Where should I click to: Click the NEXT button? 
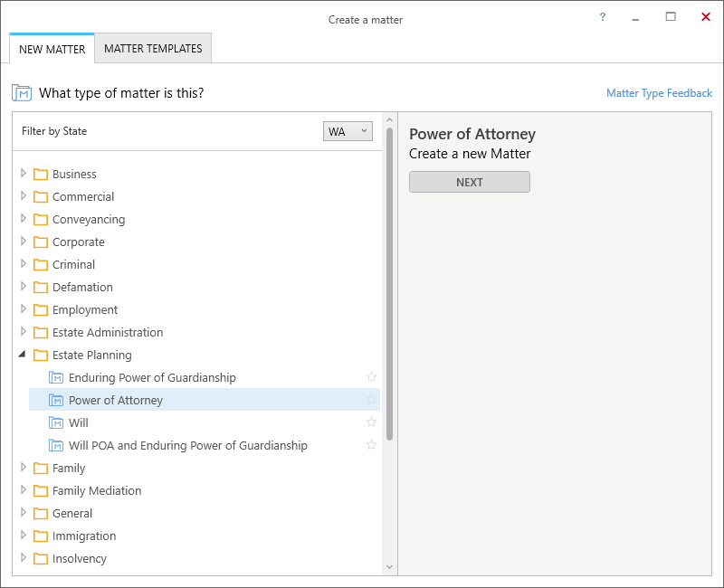point(470,183)
